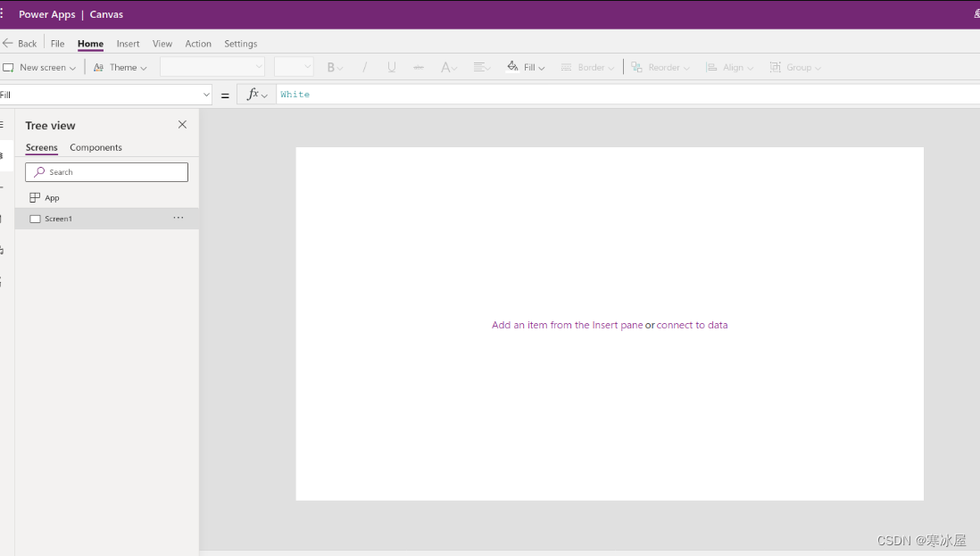This screenshot has height=556, width=980.
Task: Open the Screen1 more options ellipsis
Action: 179,218
